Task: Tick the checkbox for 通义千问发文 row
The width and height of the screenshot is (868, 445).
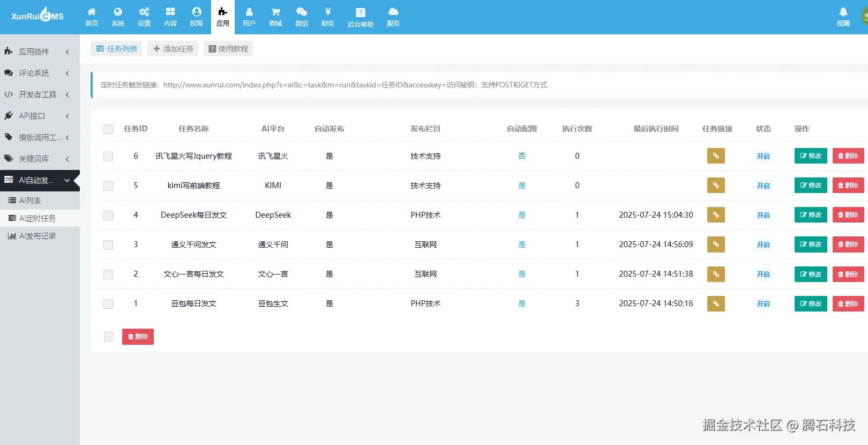Action: pyautogui.click(x=108, y=245)
